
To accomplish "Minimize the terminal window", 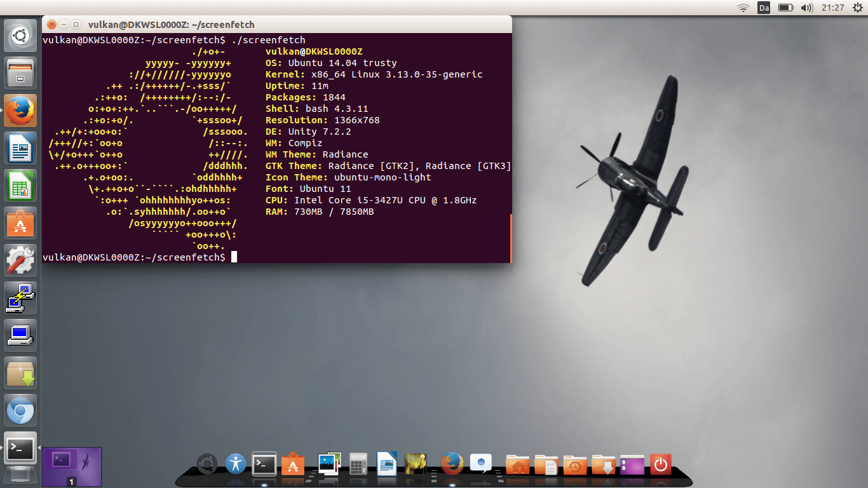I will pyautogui.click(x=64, y=25).
